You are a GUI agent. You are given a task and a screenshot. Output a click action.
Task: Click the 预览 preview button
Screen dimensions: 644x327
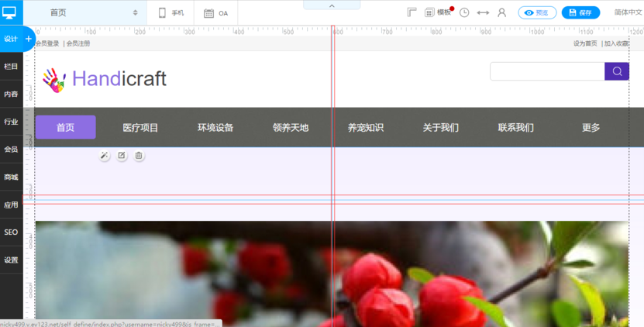537,12
